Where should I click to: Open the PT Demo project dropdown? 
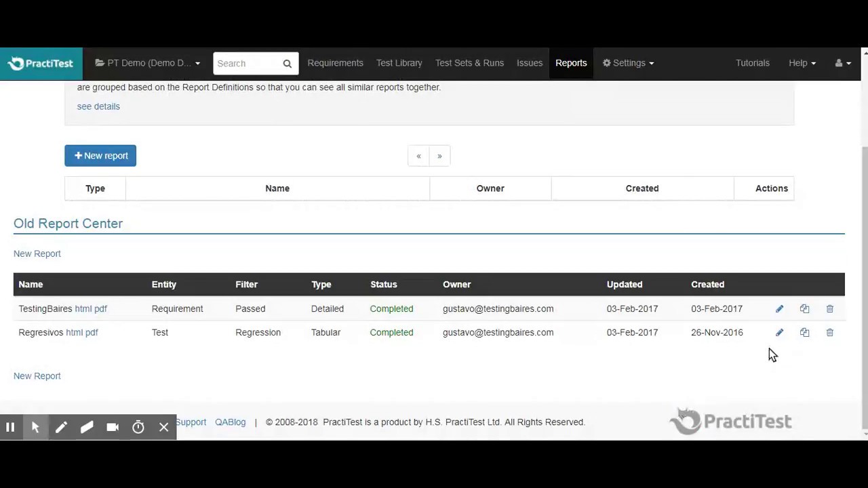[147, 63]
